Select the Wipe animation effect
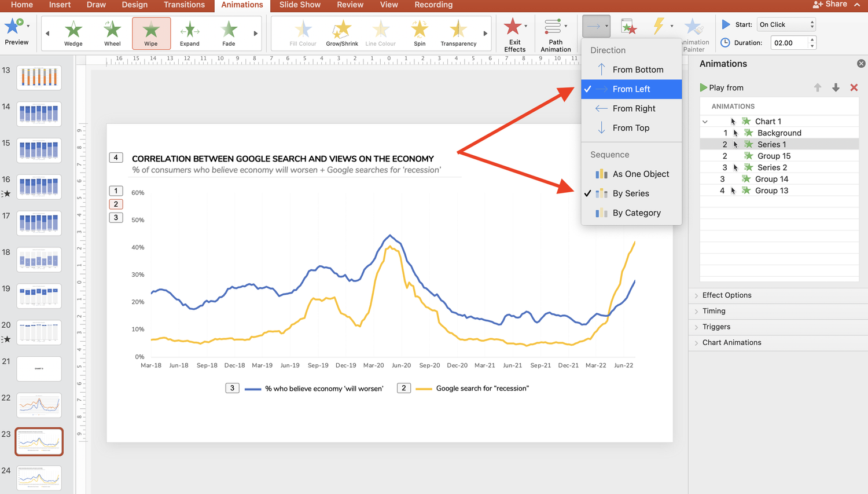 click(x=151, y=32)
